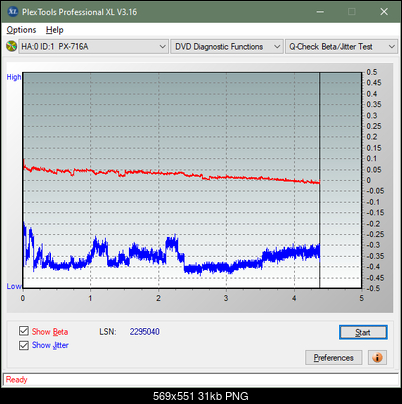Open the orange info icon button

(x=377, y=358)
